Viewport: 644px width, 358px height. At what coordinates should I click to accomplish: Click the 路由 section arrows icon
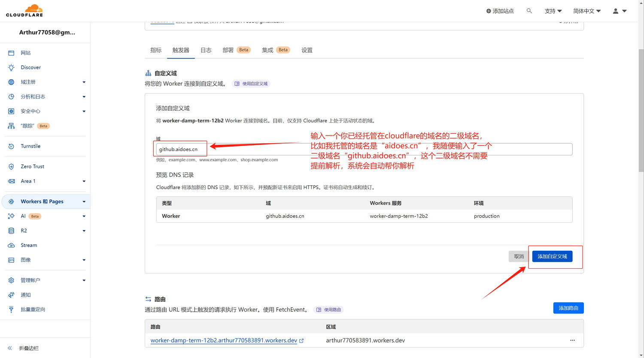click(x=148, y=299)
